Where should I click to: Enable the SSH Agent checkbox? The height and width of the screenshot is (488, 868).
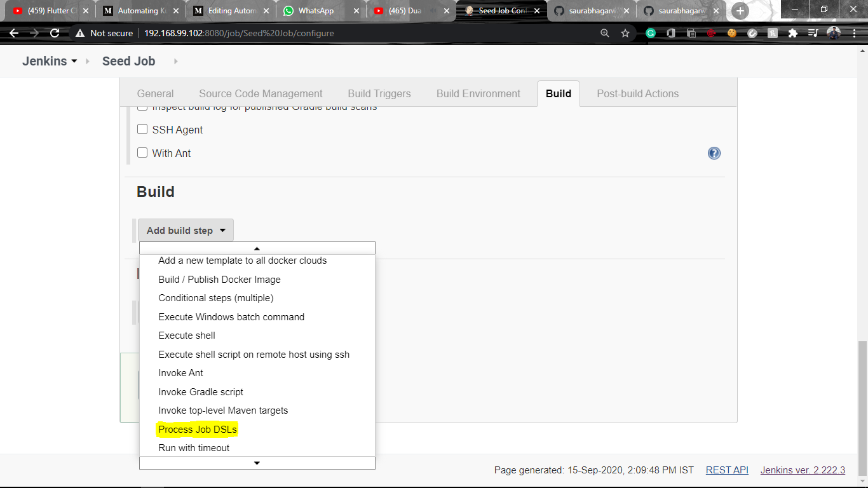click(142, 129)
